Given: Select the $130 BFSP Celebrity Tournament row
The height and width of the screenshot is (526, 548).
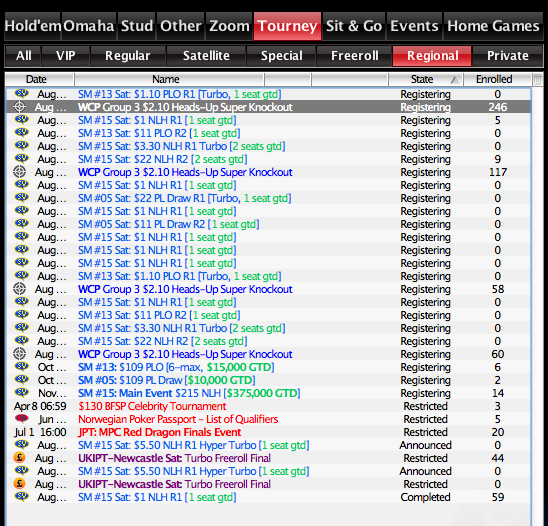Looking at the screenshot, I should tap(268, 406).
